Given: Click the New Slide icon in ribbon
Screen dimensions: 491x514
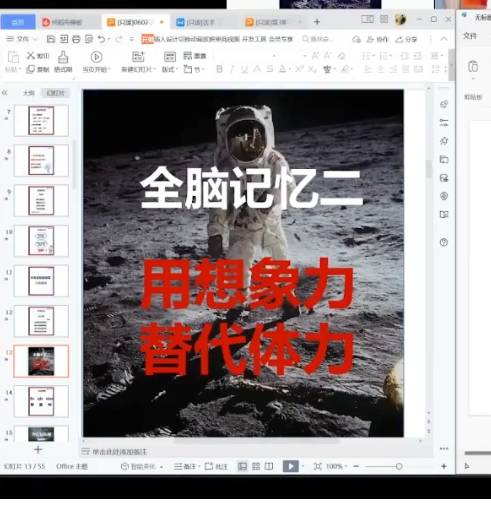Looking at the screenshot, I should coord(138,57).
